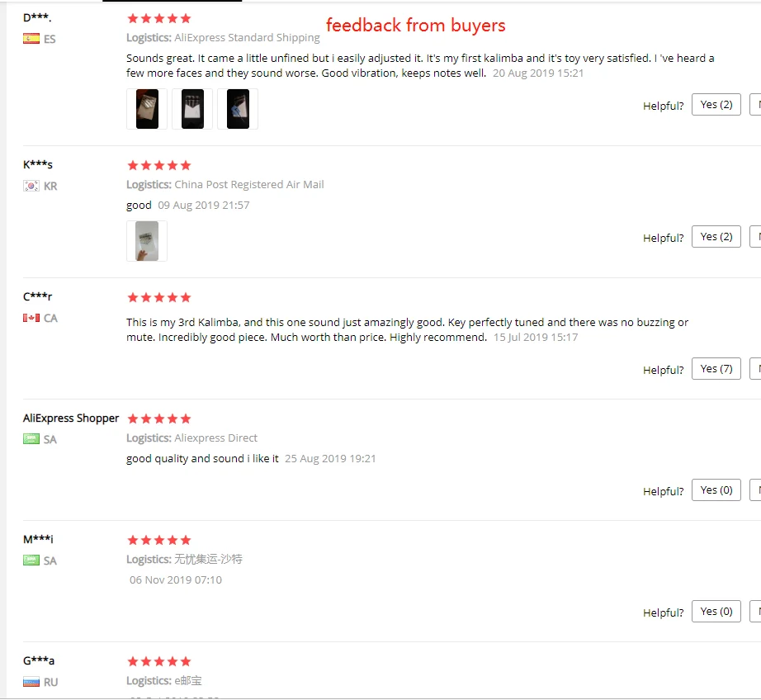Click reviewer name G***a

39,660
